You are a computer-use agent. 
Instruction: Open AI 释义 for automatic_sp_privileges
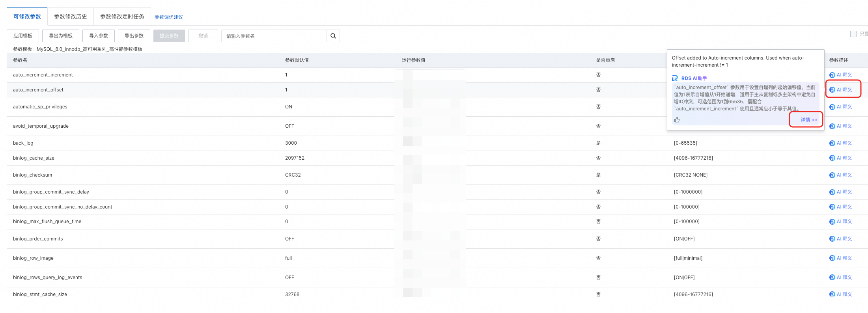840,107
